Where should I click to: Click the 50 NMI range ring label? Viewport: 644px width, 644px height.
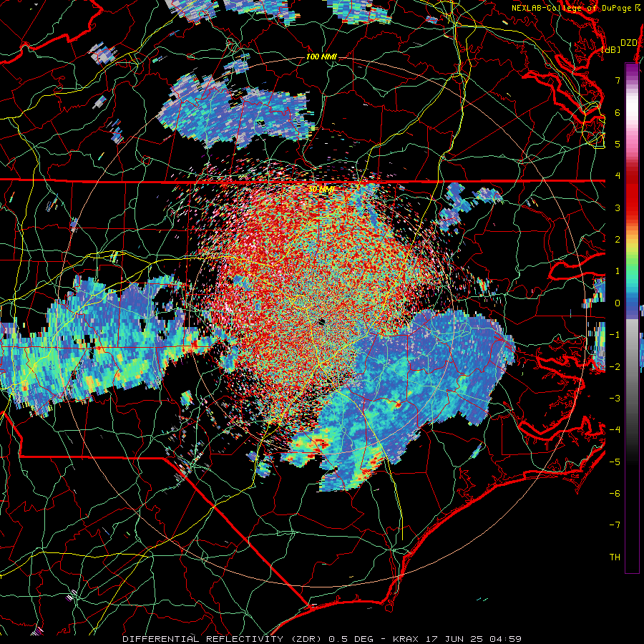pyautogui.click(x=321, y=190)
